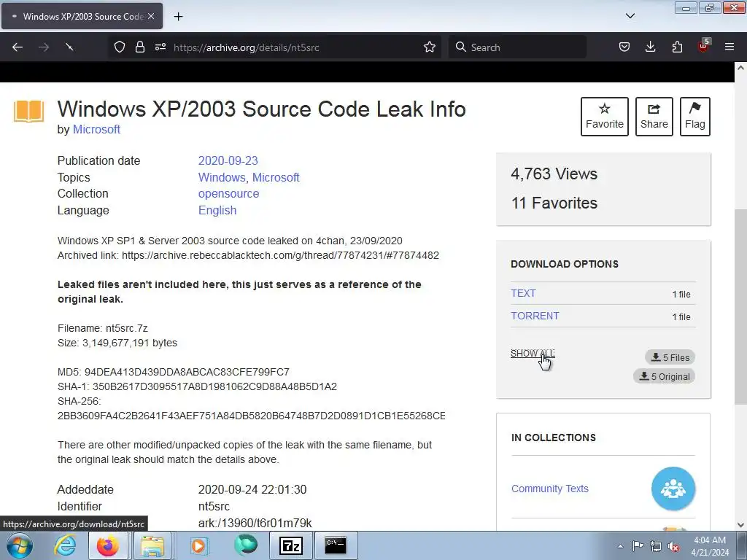Click the SHA-256 hash value text
The image size is (747, 560).
[252, 416]
